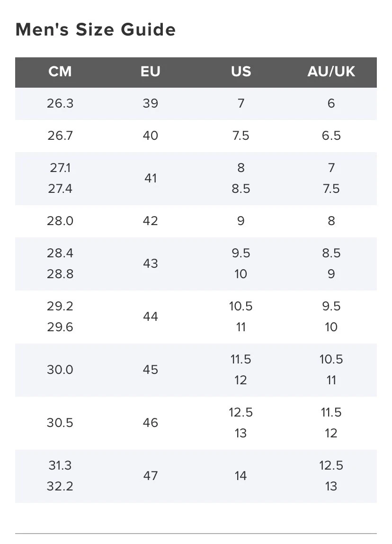Click the 26.3 cm cell
Viewport: 392px width, 544px height.
coord(60,103)
